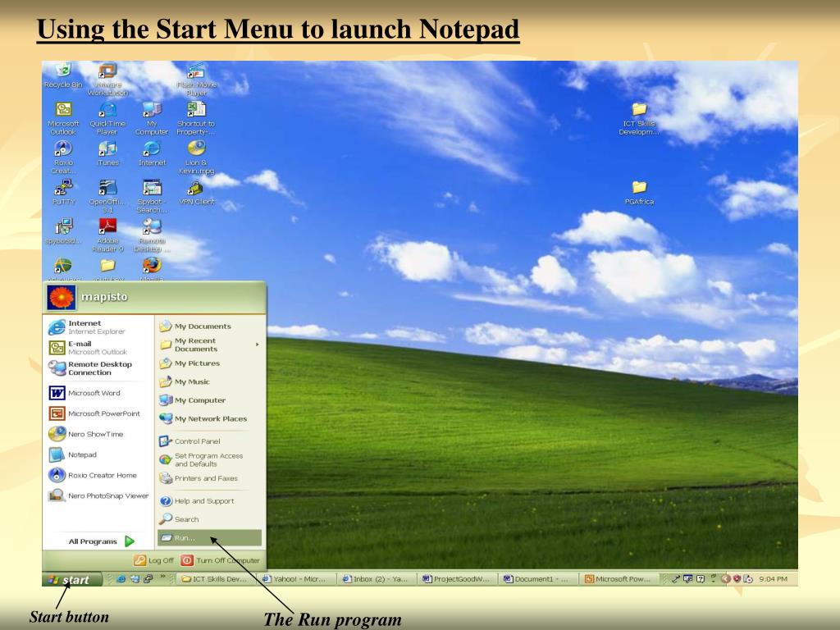Open Internet Explorer from the Start menu
840x630 pixels.
click(97, 327)
